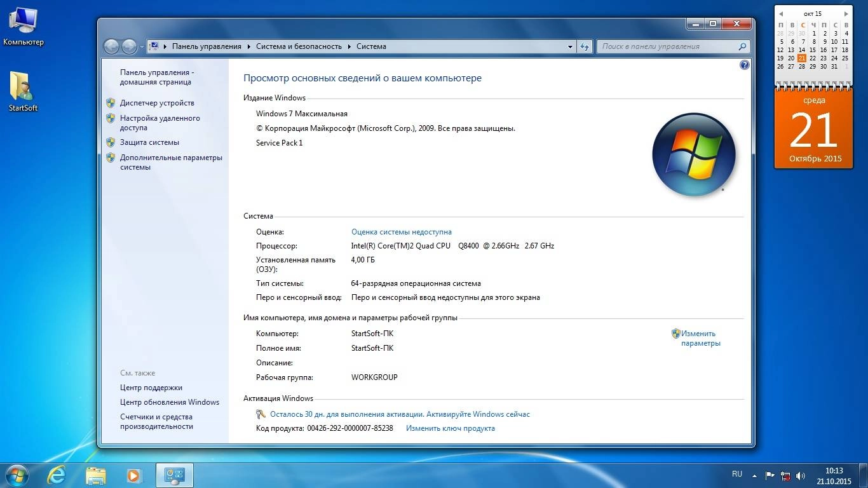Launch Windows Media Player from the taskbar
Image resolution: width=868 pixels, height=488 pixels.
tap(134, 475)
